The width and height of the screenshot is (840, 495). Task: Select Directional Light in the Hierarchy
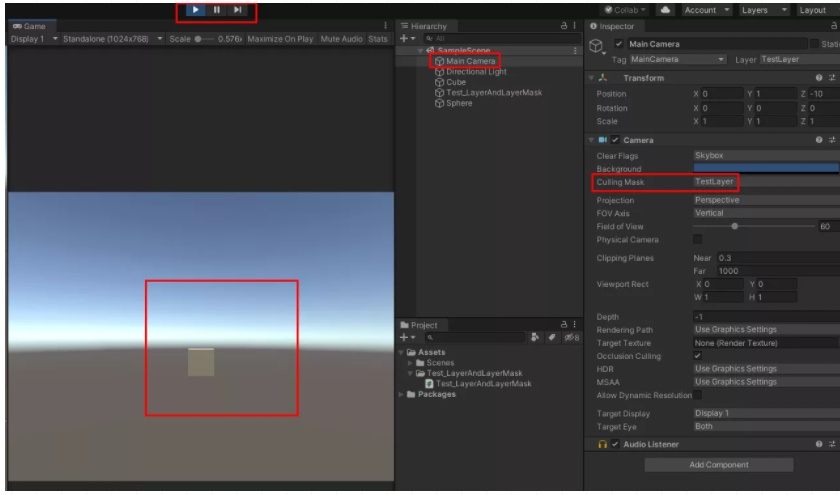click(x=470, y=71)
